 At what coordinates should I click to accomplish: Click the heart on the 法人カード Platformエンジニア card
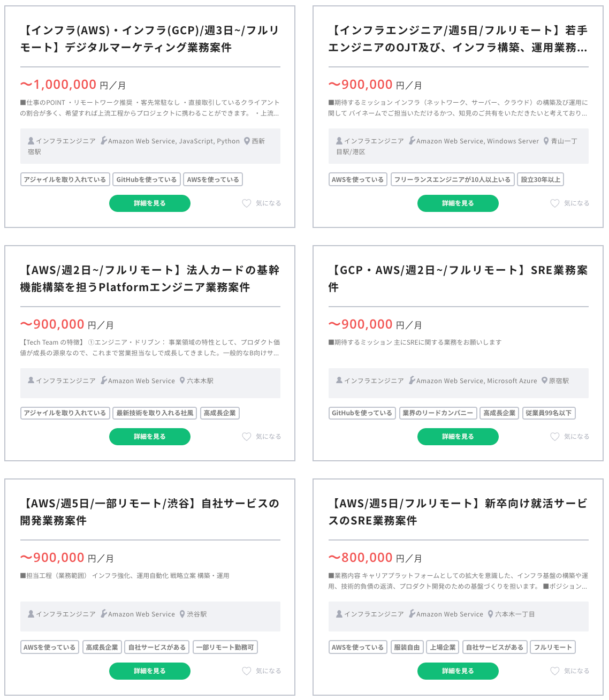pyautogui.click(x=247, y=437)
